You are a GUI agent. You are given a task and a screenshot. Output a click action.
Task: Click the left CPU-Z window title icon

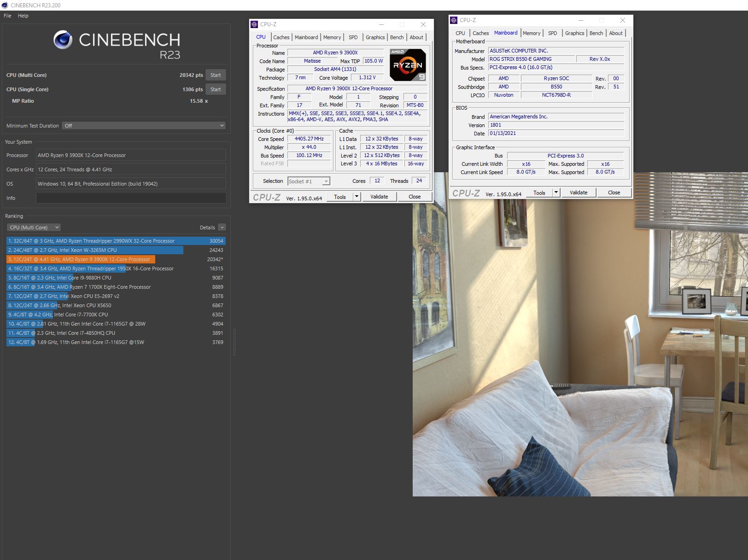click(x=254, y=24)
